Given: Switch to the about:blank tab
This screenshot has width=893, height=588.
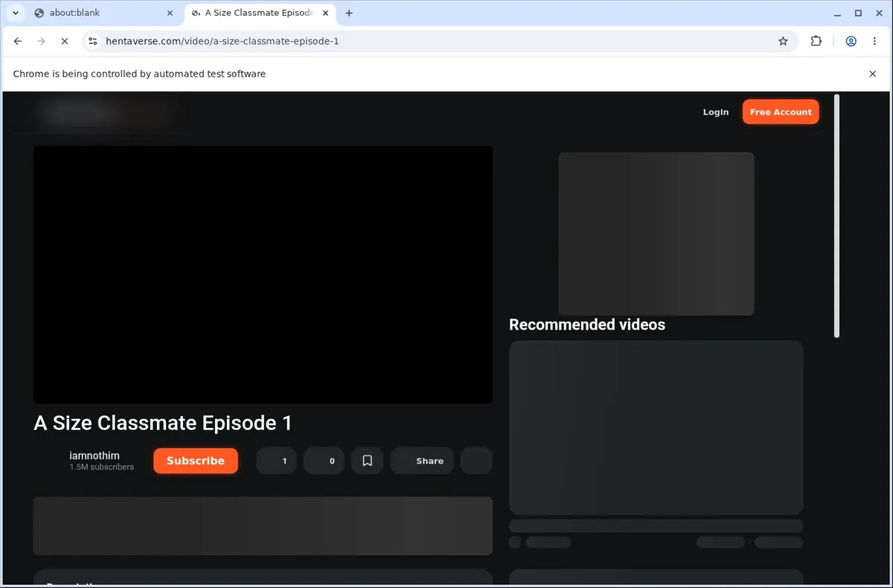Looking at the screenshot, I should 102,13.
